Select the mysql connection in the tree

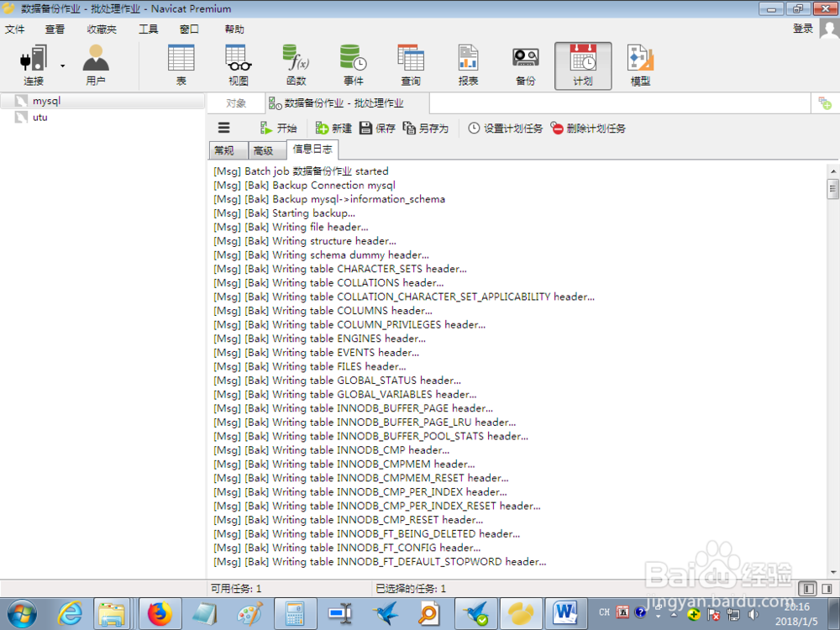pyautogui.click(x=102, y=101)
